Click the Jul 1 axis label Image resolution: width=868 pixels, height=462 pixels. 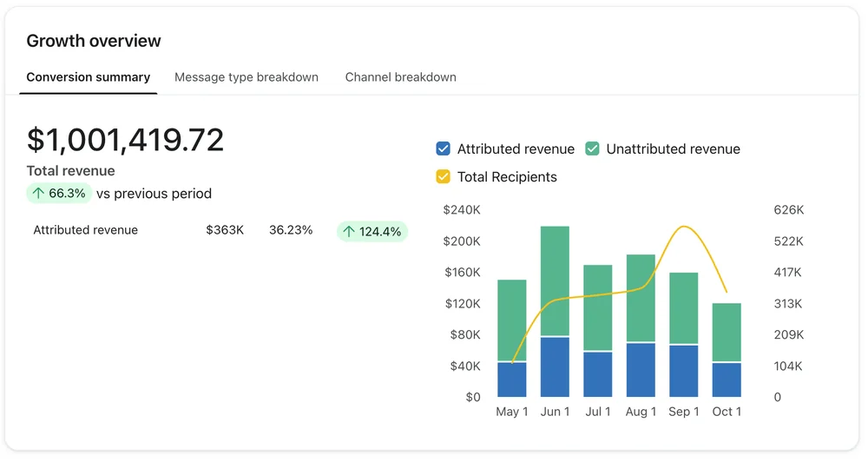[598, 412]
